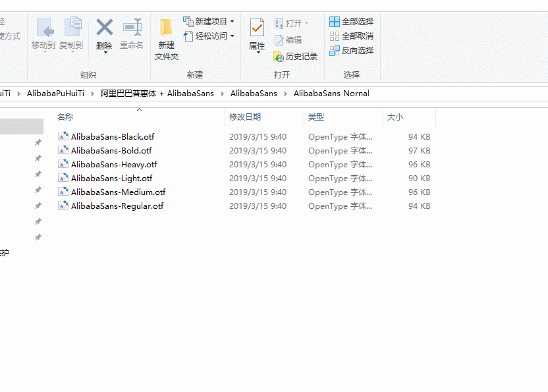Click the Delete (删除) red X icon
Screen dimensions: 548x392
tap(105, 27)
